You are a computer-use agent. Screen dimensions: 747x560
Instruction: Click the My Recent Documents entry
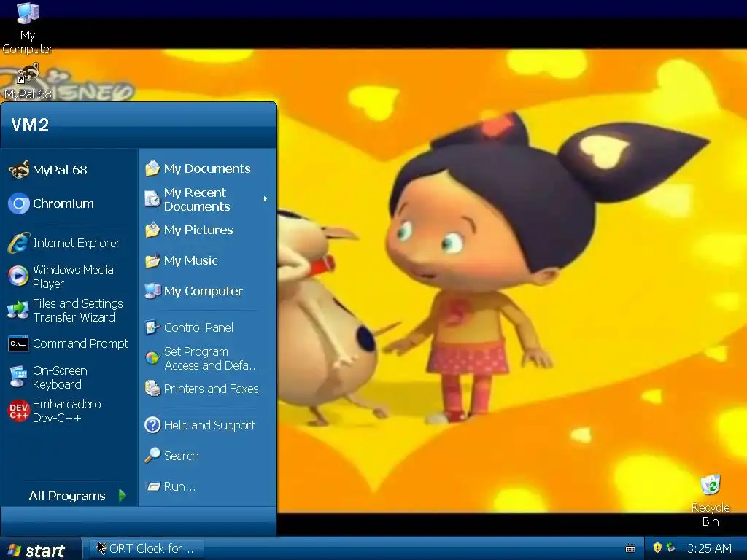point(207,199)
